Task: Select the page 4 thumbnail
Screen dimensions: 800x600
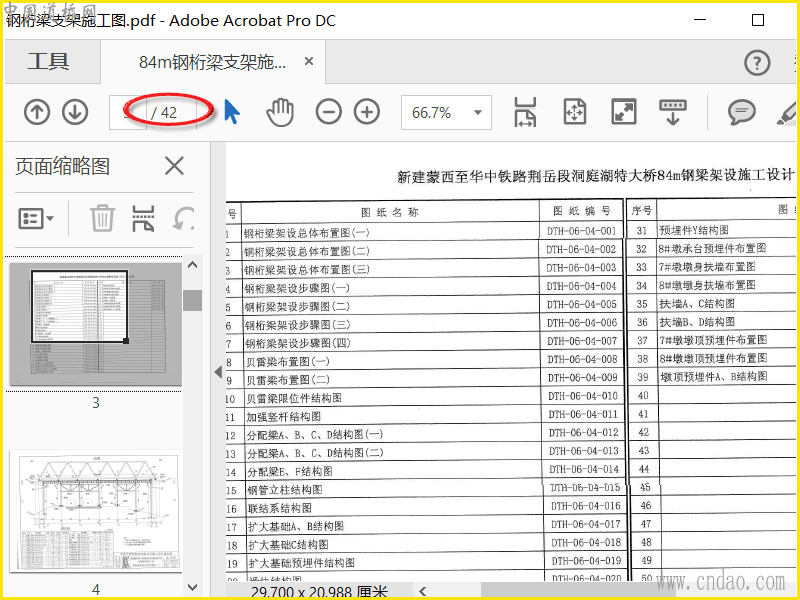Action: [95, 511]
